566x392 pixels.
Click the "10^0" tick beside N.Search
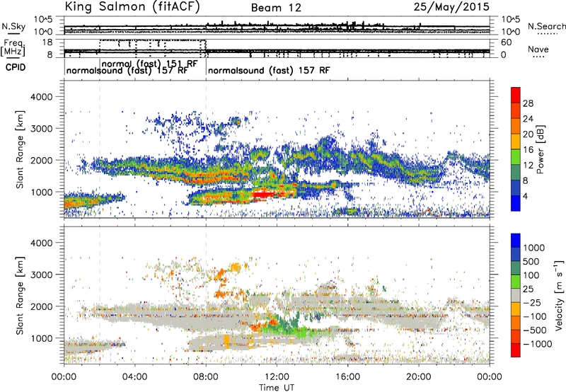511,32
